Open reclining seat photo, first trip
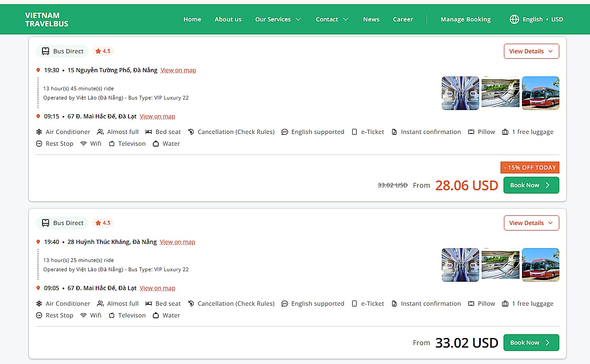 pos(501,93)
